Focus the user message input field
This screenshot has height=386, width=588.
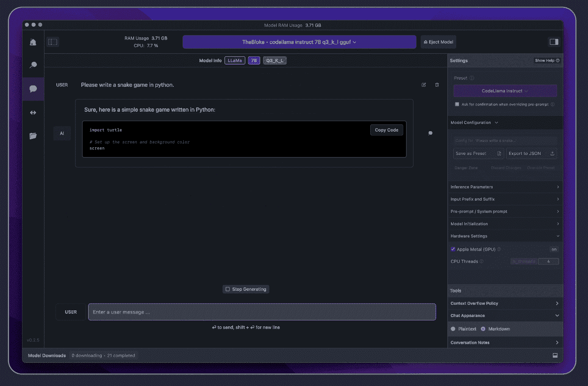262,312
